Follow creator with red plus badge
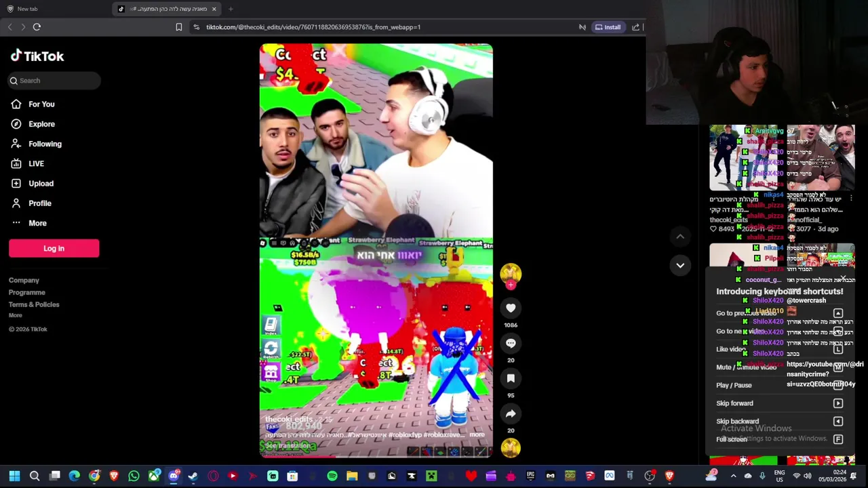Viewport: 868px width, 488px height. (511, 285)
